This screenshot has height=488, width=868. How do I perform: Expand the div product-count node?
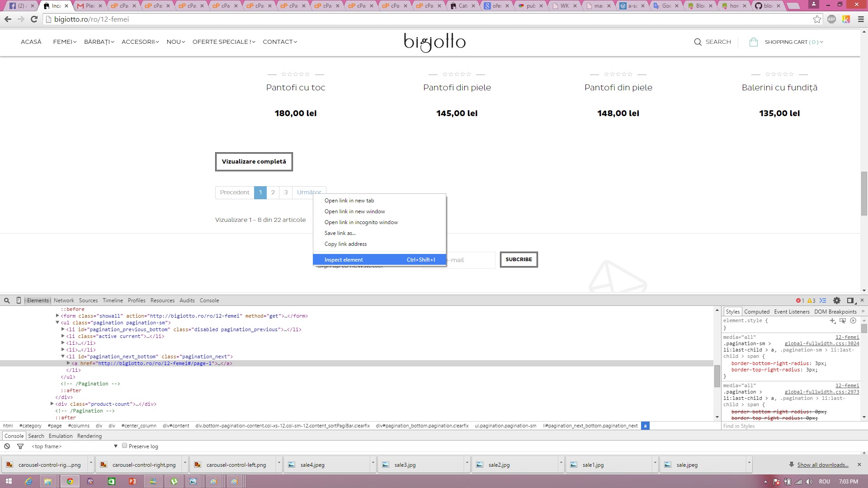[52, 404]
